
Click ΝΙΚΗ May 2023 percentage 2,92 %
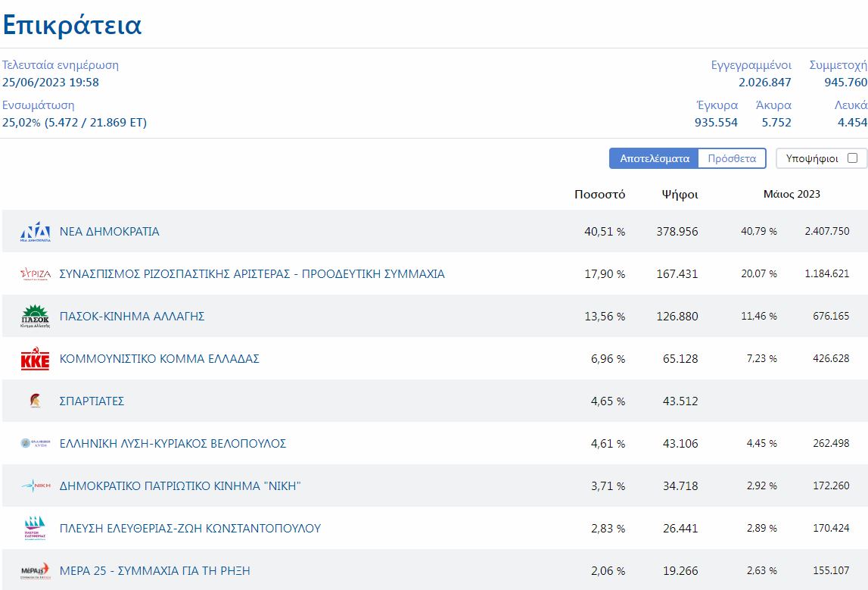click(762, 485)
